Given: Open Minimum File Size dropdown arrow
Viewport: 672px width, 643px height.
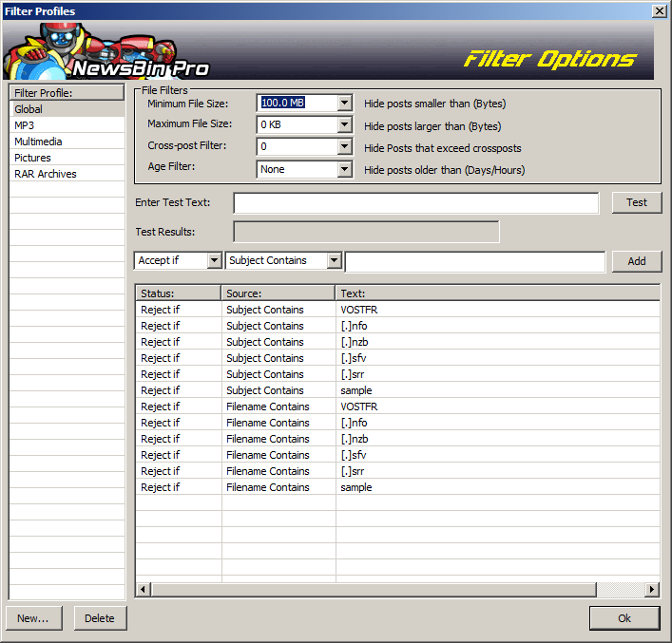Looking at the screenshot, I should (344, 104).
